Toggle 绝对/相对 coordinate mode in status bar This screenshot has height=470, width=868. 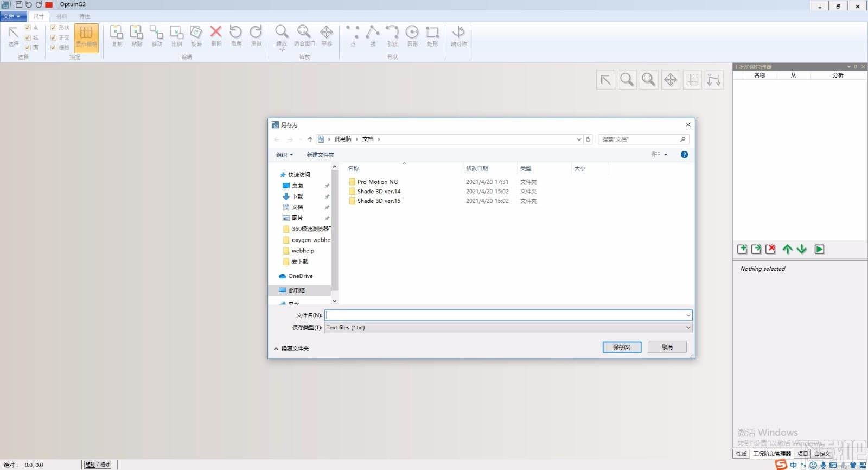pyautogui.click(x=98, y=465)
